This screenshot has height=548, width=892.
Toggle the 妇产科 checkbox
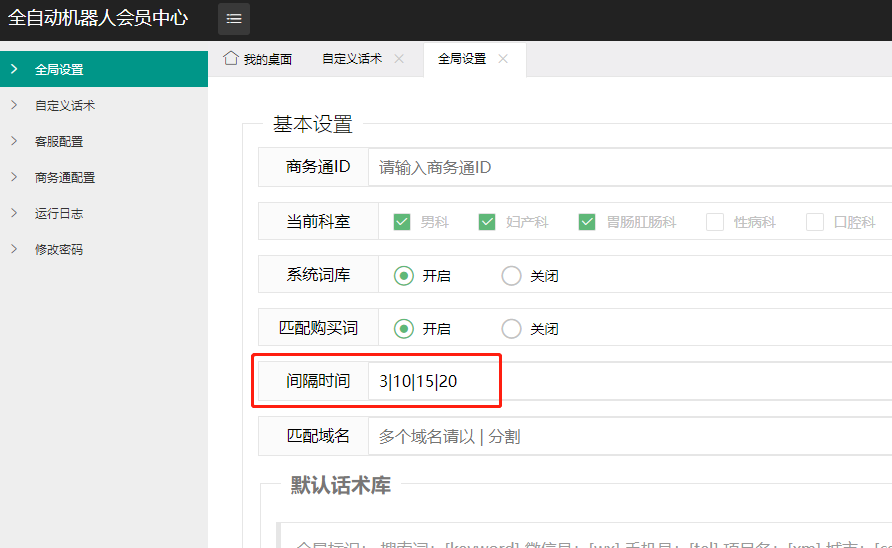pos(487,222)
